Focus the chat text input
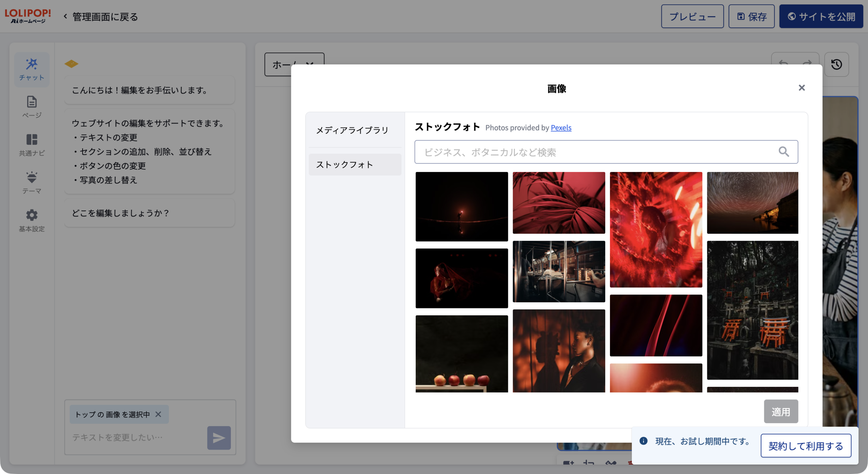The width and height of the screenshot is (868, 474). pos(136,437)
